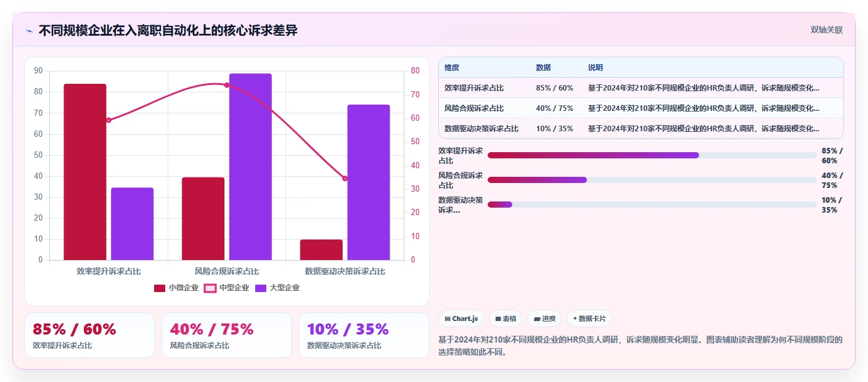Click the 中型企业 line point over 数据驱动决策诉求占比
Screen dimensions: 868x382
tap(345, 179)
